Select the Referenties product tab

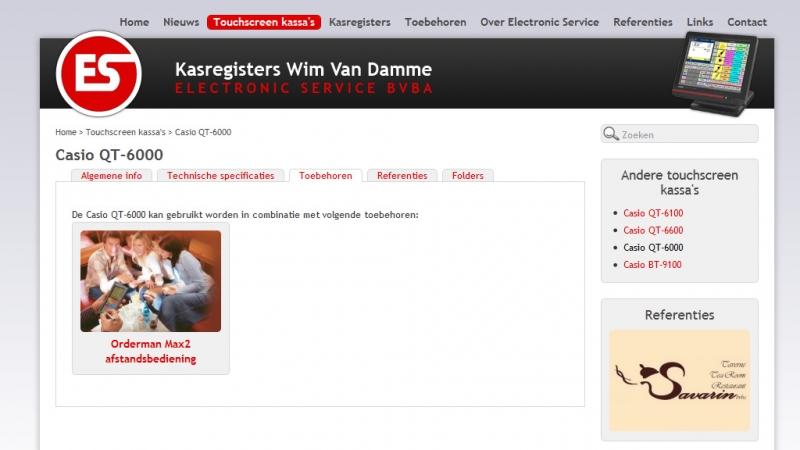pyautogui.click(x=402, y=176)
